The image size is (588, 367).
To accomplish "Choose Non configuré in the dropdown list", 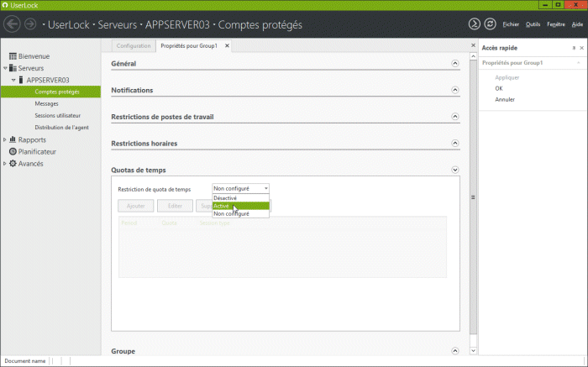I will [x=240, y=213].
